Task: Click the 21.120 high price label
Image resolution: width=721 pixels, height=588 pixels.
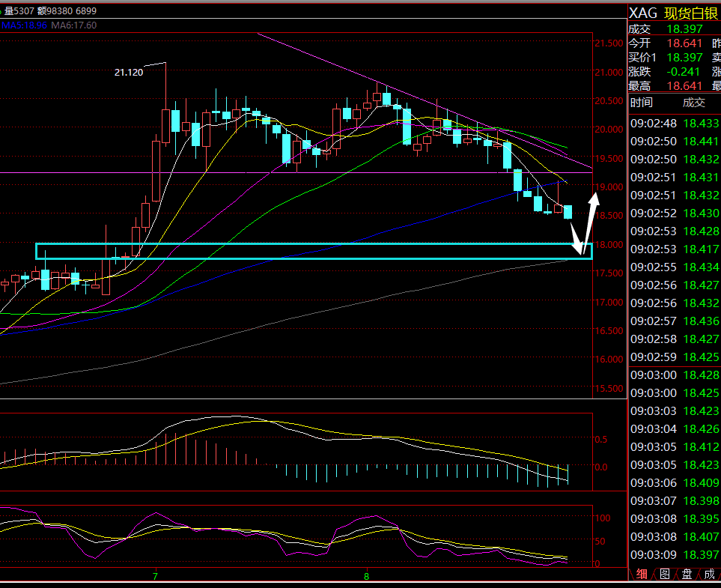Action: point(129,73)
